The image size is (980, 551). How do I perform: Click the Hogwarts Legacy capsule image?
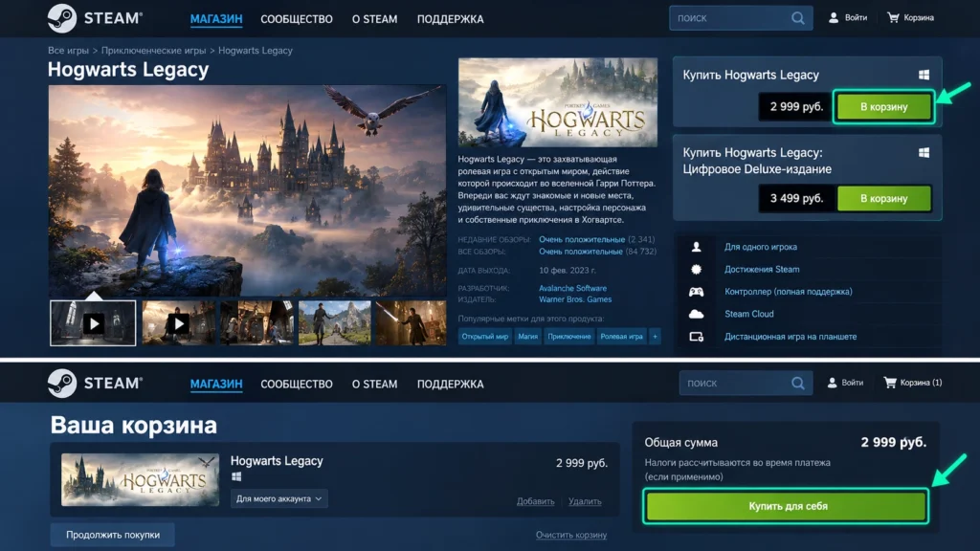coord(558,102)
